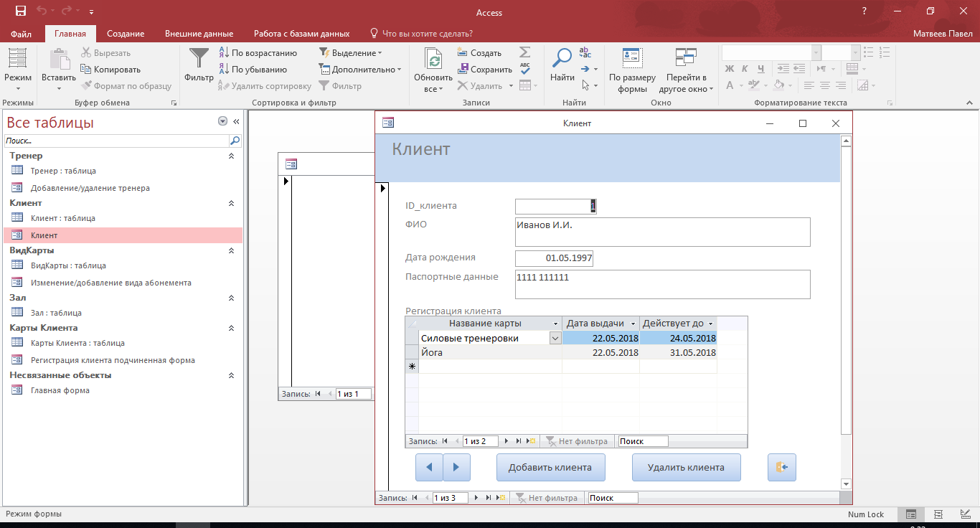Sort ascending with По возрастанию
This screenshot has height=528, width=980.
pyautogui.click(x=257, y=53)
